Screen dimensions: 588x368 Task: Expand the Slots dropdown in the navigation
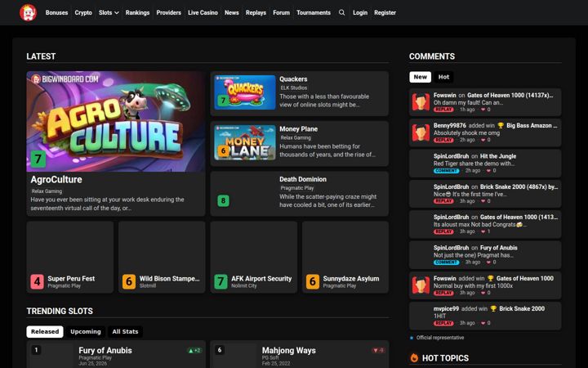[x=109, y=12]
